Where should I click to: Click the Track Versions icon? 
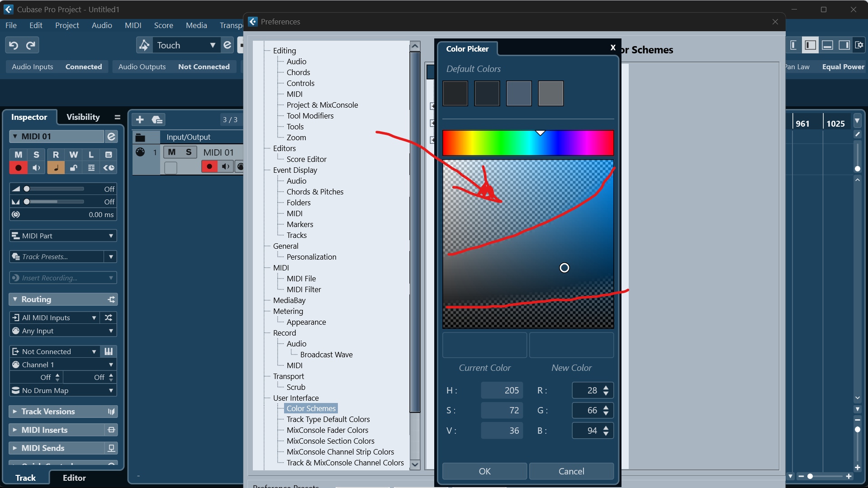click(111, 412)
